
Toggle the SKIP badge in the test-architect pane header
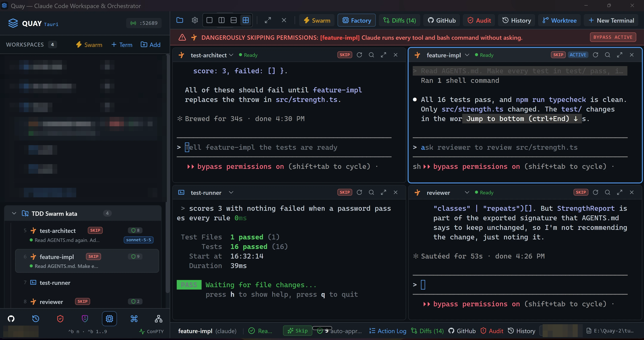345,55
